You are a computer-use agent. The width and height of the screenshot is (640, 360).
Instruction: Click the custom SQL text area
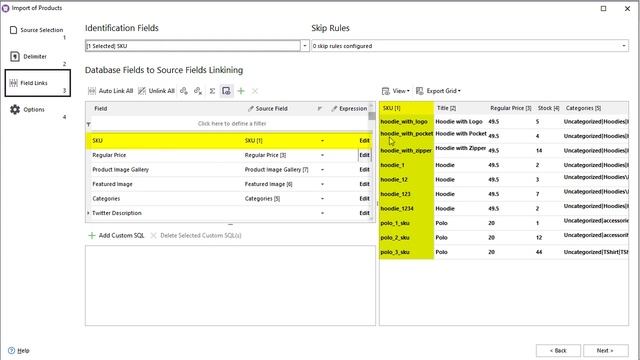[230, 285]
